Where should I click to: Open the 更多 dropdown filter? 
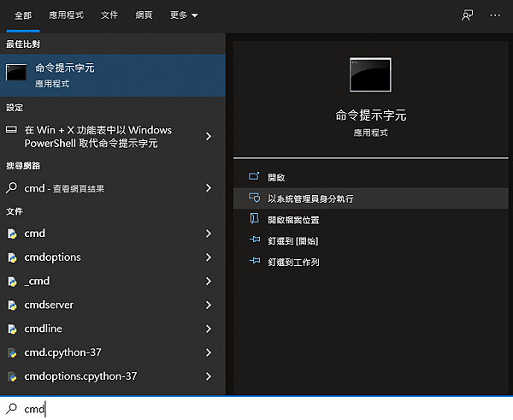pos(184,15)
